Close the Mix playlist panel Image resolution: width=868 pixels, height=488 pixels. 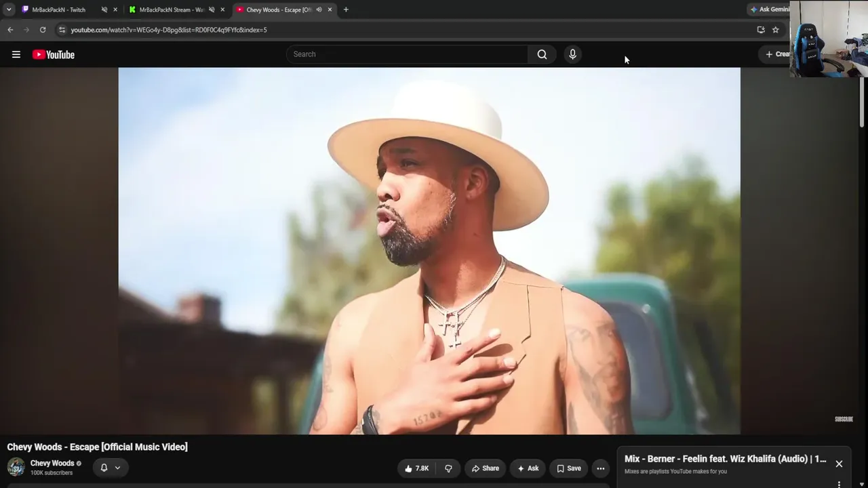pos(839,464)
